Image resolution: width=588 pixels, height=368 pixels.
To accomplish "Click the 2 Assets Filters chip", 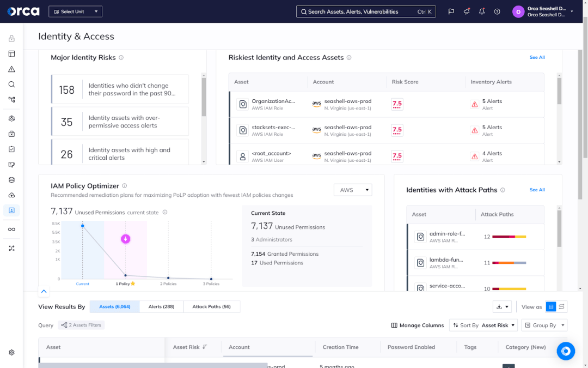I will coord(81,325).
